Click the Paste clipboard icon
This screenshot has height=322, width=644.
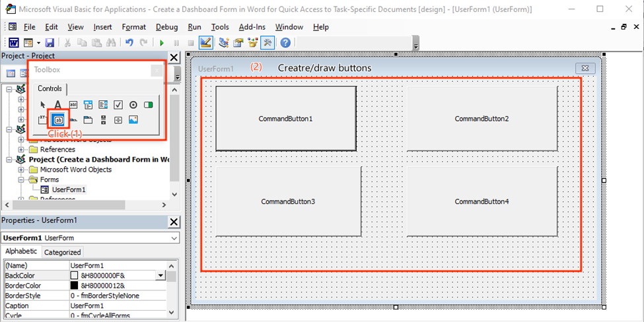point(96,43)
